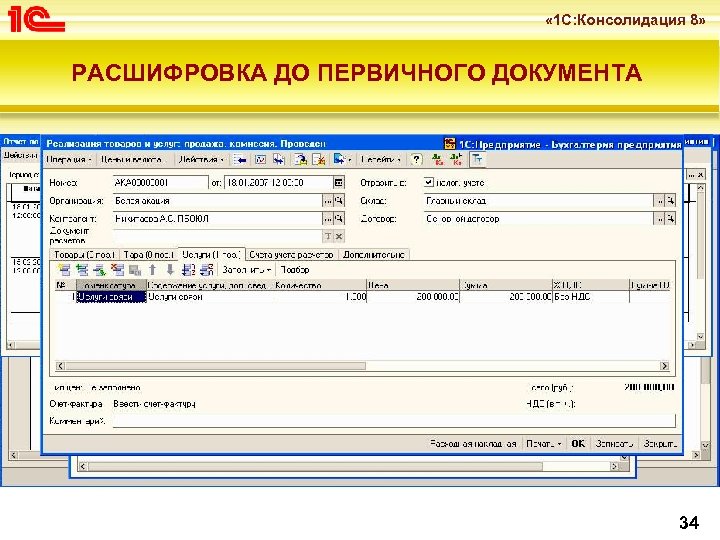Open the calendar button next to date

coord(338,182)
